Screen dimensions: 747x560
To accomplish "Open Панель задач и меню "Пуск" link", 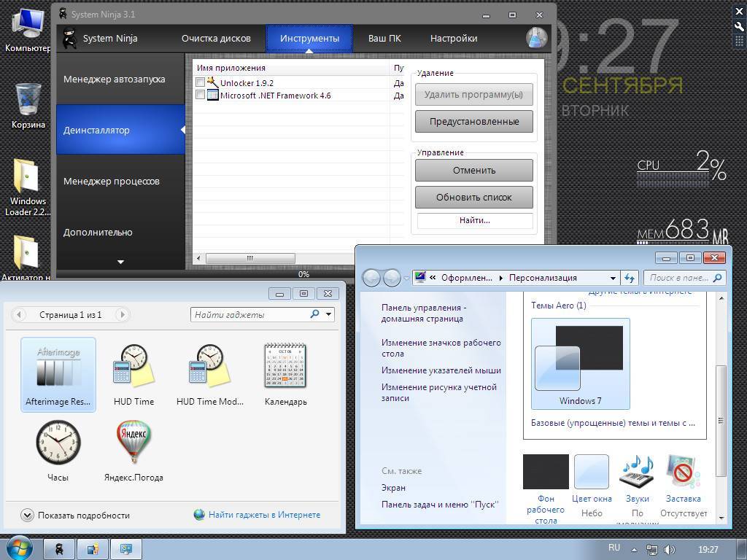I will (440, 505).
